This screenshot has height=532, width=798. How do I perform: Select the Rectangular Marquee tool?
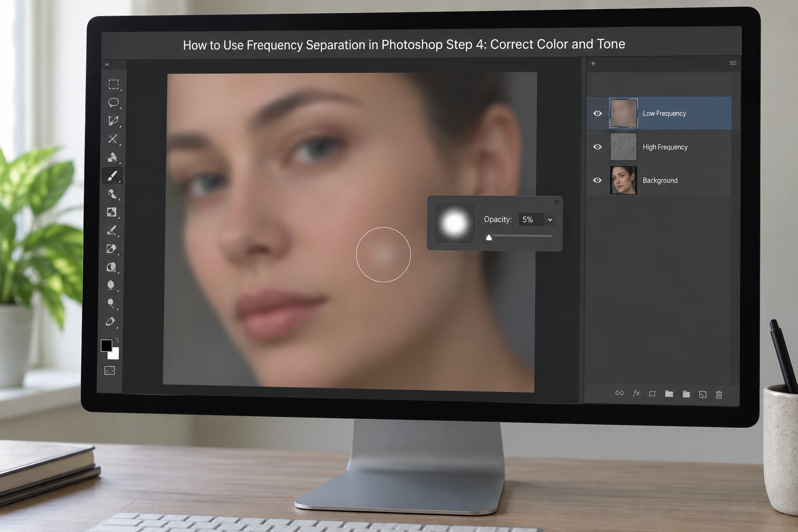point(113,84)
